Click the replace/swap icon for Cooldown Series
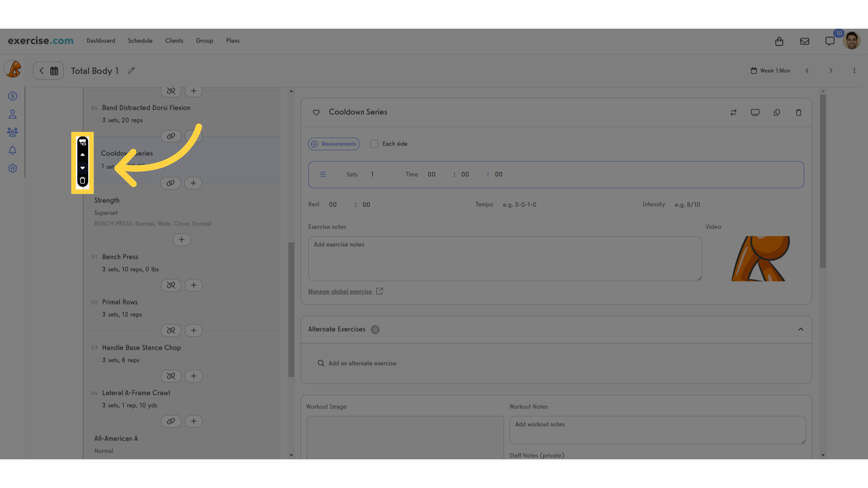The image size is (868, 488). [733, 112]
